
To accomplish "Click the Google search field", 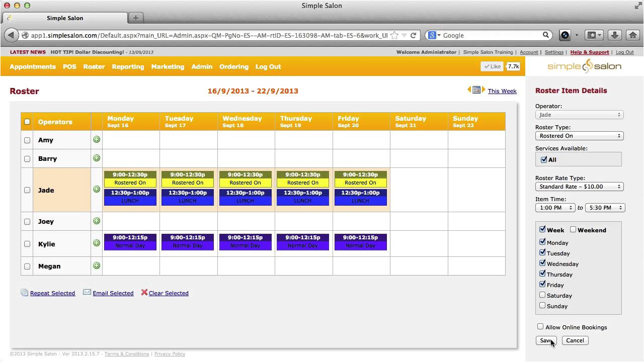I will click(x=492, y=35).
